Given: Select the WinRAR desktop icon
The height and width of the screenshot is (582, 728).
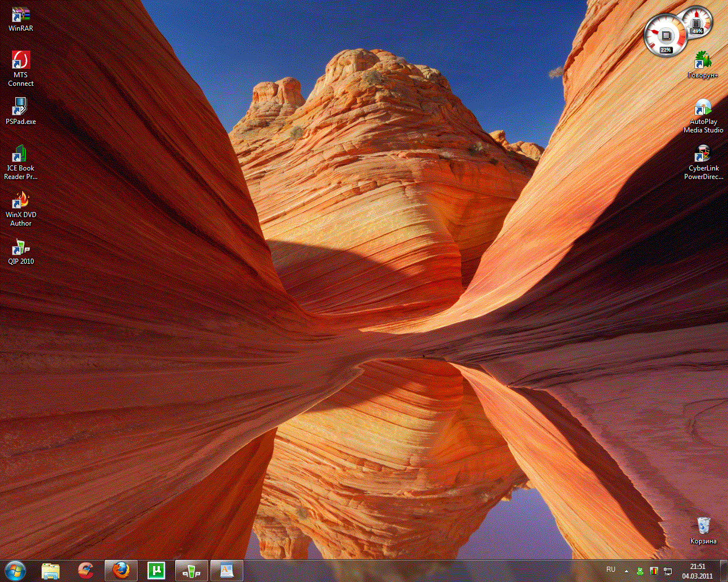Looking at the screenshot, I should coord(20,18).
